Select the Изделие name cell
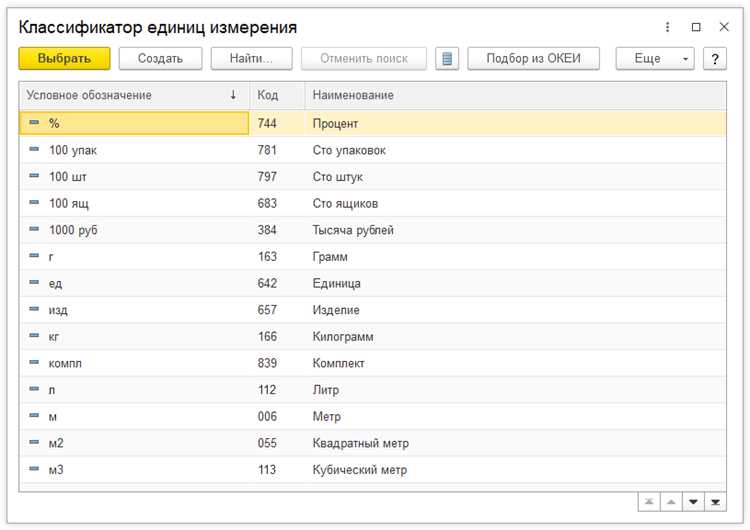This screenshot has height=530, width=750. pyautogui.click(x=516, y=310)
